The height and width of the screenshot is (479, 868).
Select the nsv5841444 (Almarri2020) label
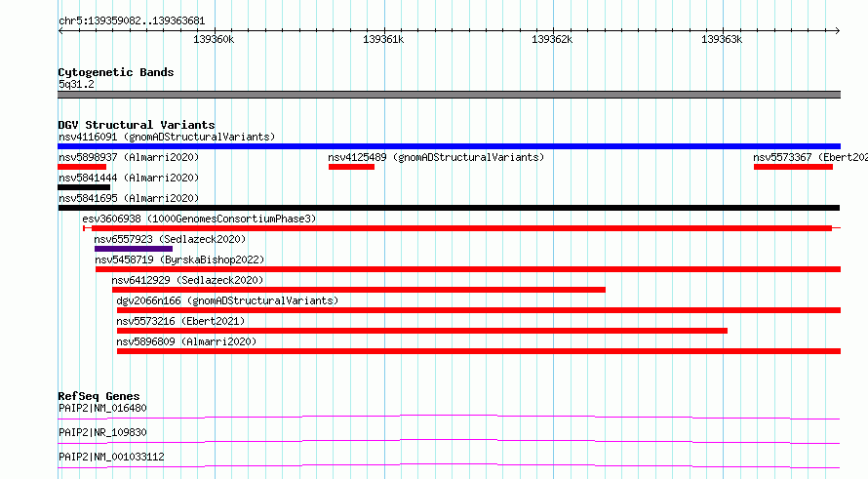(129, 178)
